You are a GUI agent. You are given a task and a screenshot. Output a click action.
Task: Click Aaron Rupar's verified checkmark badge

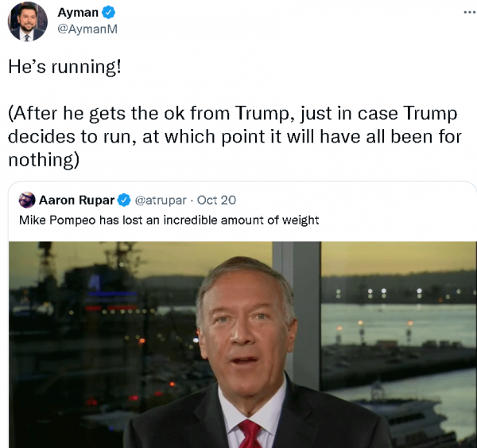[124, 200]
